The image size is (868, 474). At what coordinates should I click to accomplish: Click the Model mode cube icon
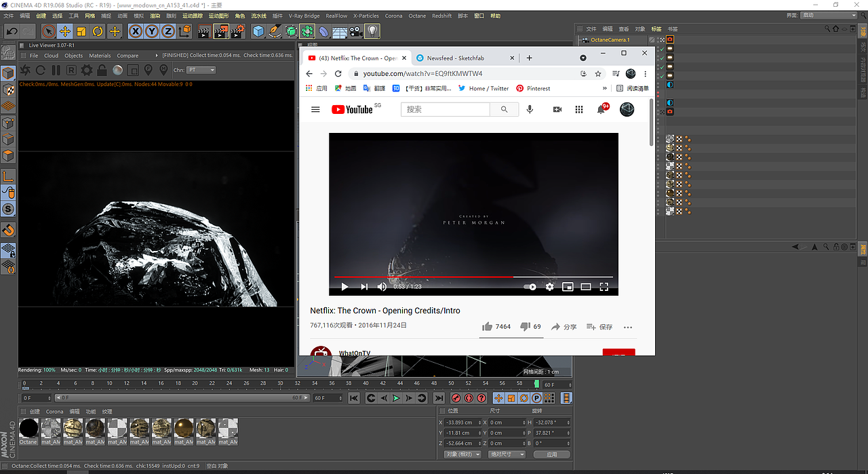(x=8, y=73)
